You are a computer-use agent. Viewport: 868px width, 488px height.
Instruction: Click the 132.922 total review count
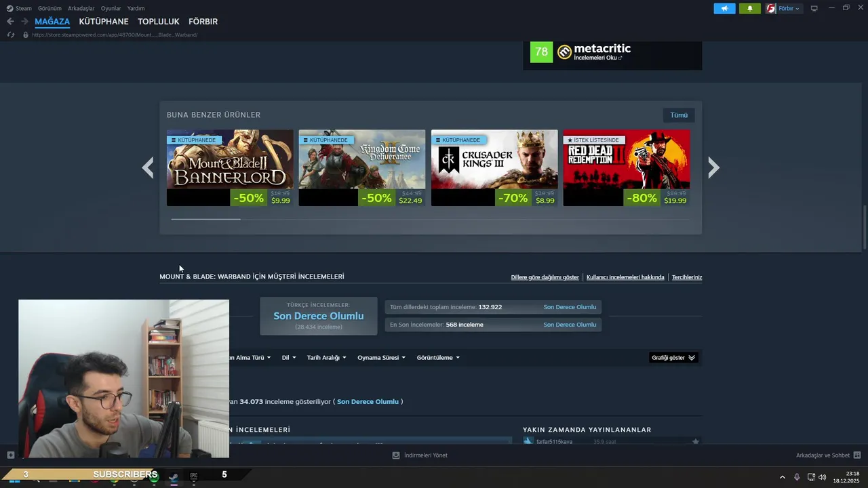click(x=490, y=307)
